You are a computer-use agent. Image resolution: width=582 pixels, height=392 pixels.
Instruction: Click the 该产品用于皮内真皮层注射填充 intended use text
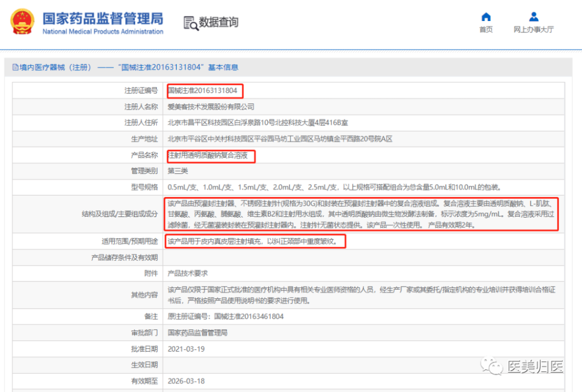tap(253, 241)
